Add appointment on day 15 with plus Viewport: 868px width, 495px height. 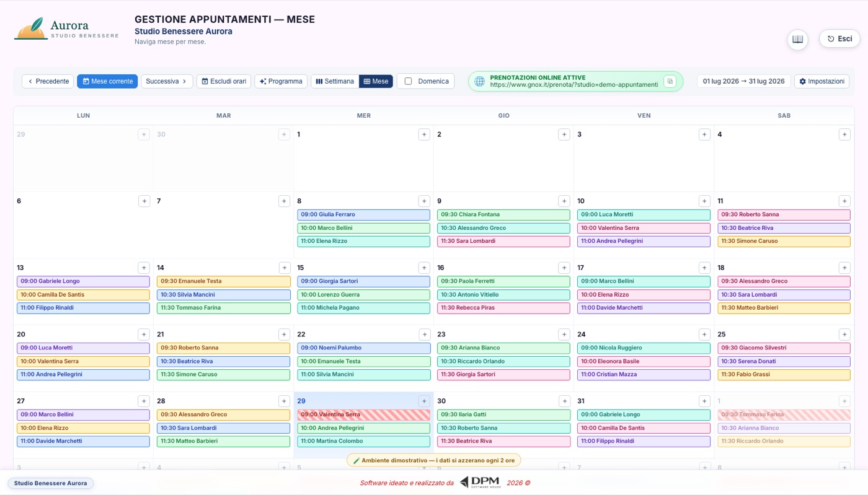[424, 268]
